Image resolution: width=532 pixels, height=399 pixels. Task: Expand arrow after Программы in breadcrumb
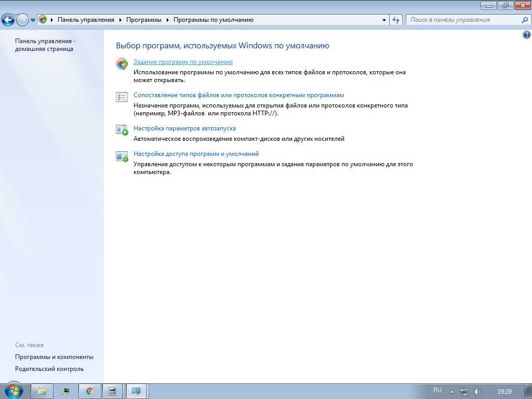168,20
